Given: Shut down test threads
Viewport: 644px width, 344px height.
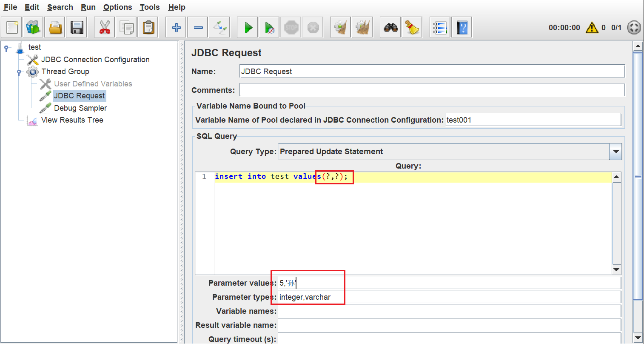Looking at the screenshot, I should click(x=313, y=28).
